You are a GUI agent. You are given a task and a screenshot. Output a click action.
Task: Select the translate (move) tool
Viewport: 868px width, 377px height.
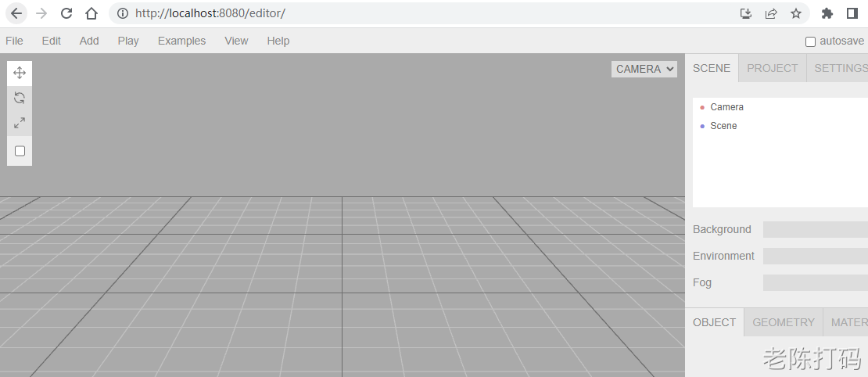coord(20,73)
